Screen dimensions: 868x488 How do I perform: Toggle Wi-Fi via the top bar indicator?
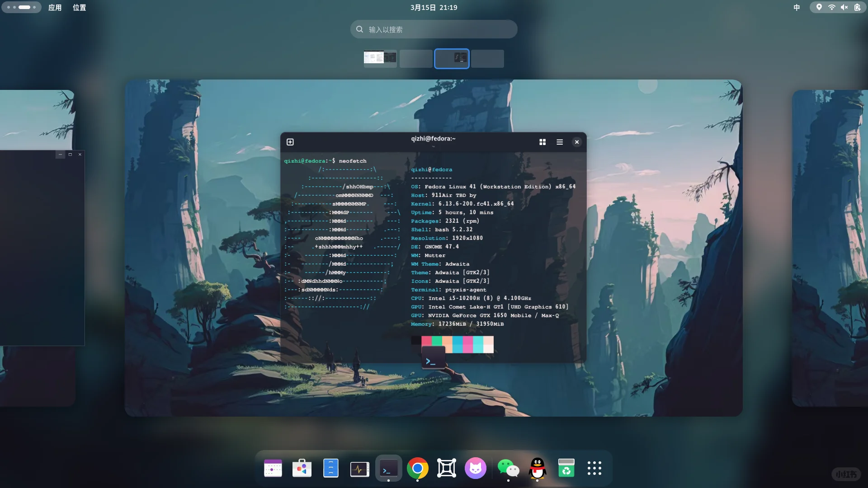[831, 7]
